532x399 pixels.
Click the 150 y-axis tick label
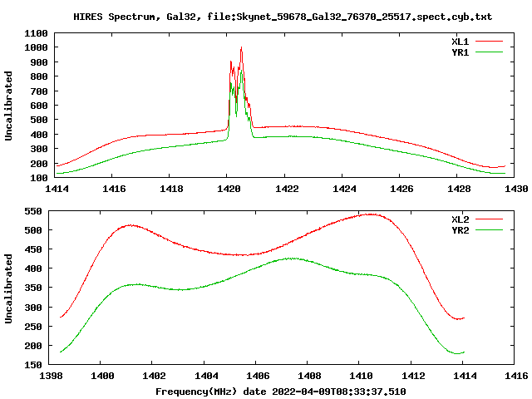33,365
